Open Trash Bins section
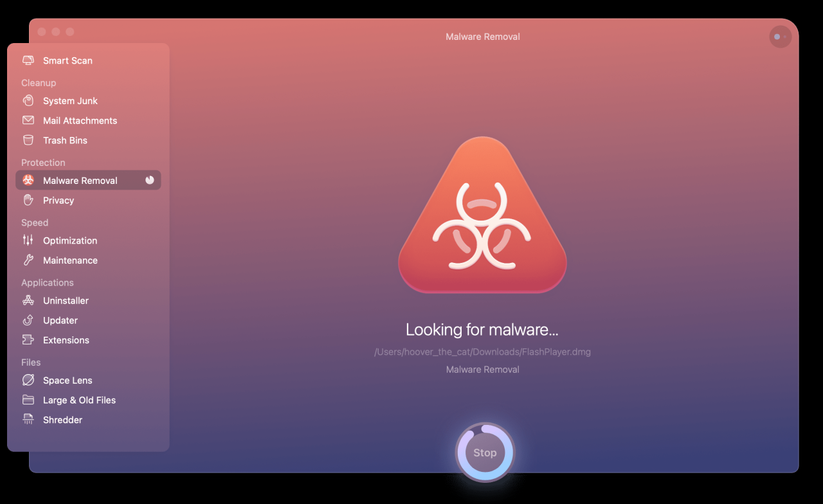 click(88, 140)
